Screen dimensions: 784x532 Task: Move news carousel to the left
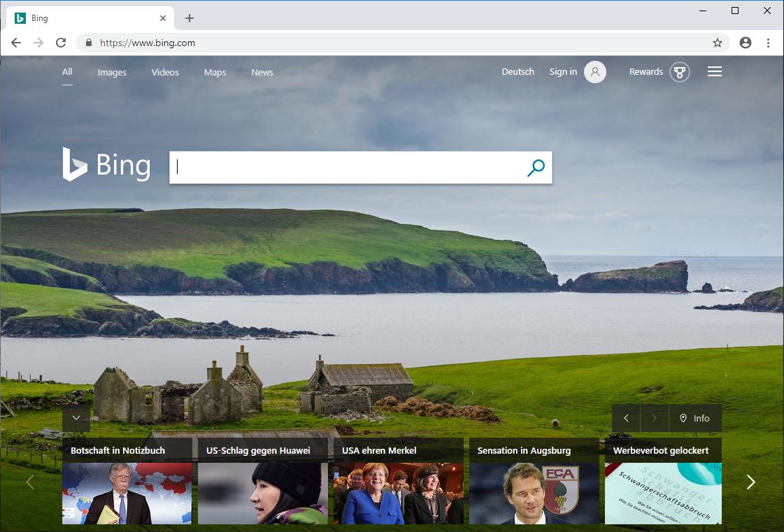pos(30,482)
